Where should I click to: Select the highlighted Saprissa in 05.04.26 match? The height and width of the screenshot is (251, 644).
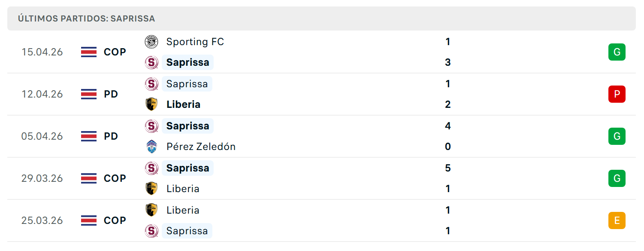pos(187,126)
